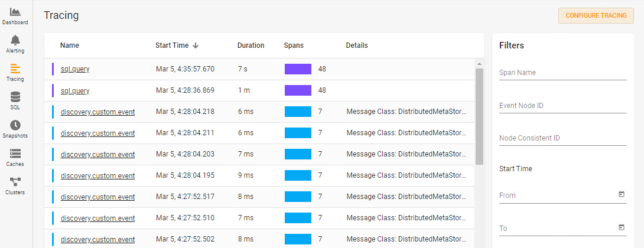Click blue spans bar for 4:28:04.218 event
Image resolution: width=644 pixels, height=248 pixels.
click(298, 112)
